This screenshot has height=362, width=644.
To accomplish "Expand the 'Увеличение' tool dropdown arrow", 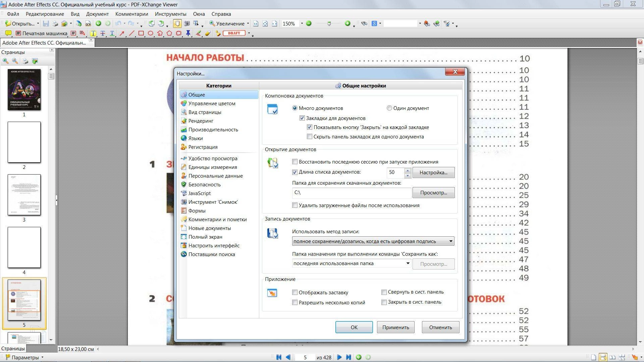I will coord(248,23).
